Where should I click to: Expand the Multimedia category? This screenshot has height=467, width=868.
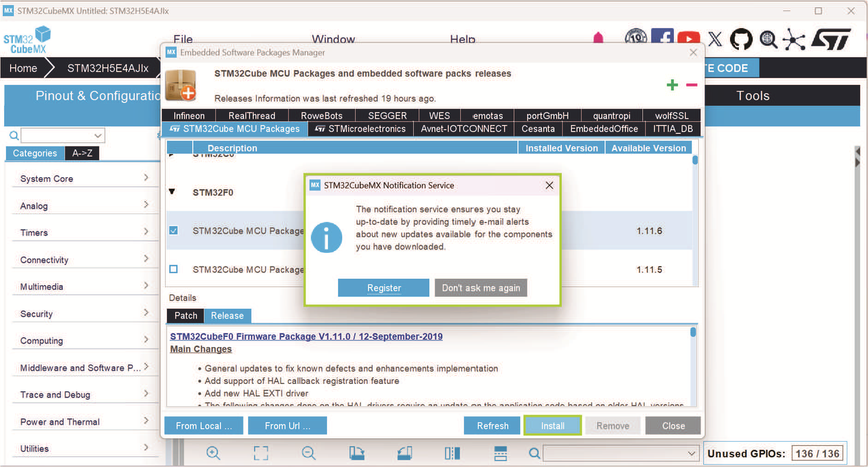tap(146, 286)
